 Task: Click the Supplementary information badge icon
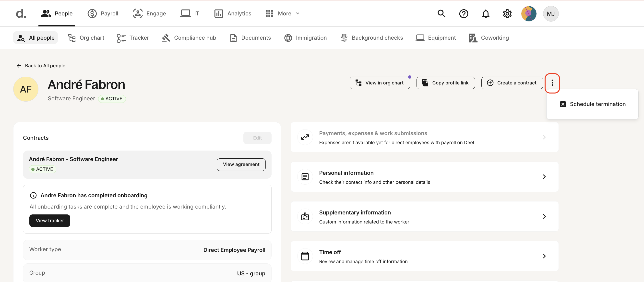click(x=305, y=216)
